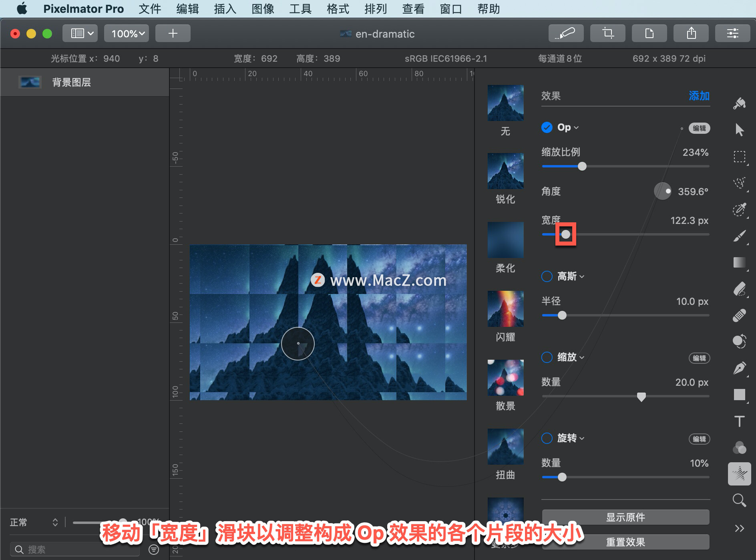
Task: Select the 柔化 effect preset thumbnail
Action: coord(505,240)
